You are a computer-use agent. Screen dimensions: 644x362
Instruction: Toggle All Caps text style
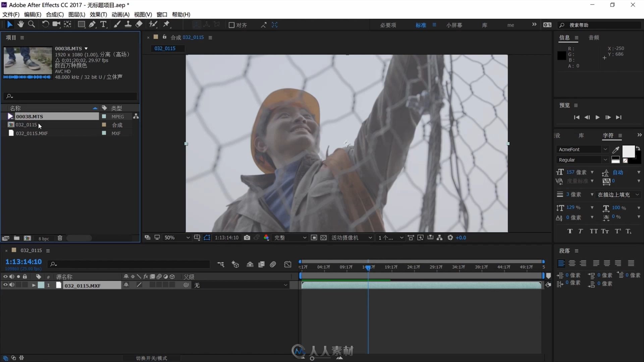point(594,231)
